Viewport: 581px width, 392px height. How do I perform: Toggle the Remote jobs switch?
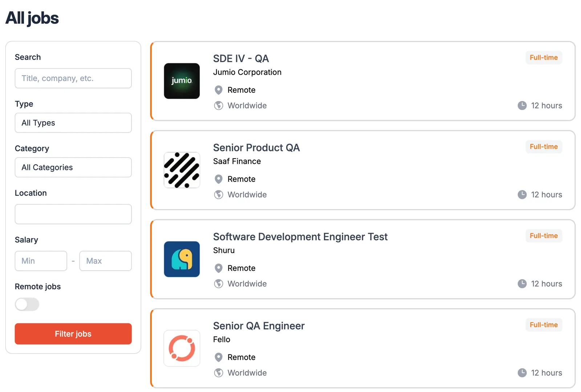[27, 304]
